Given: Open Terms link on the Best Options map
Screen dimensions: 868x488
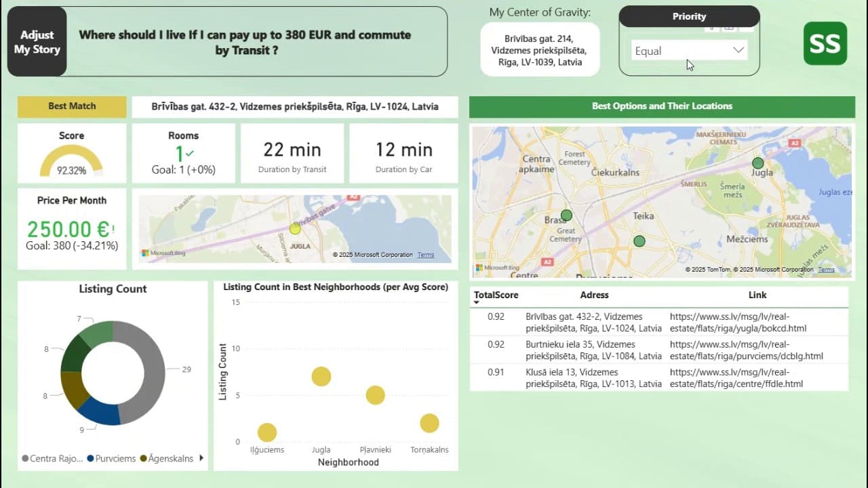Looking at the screenshot, I should coord(827,270).
